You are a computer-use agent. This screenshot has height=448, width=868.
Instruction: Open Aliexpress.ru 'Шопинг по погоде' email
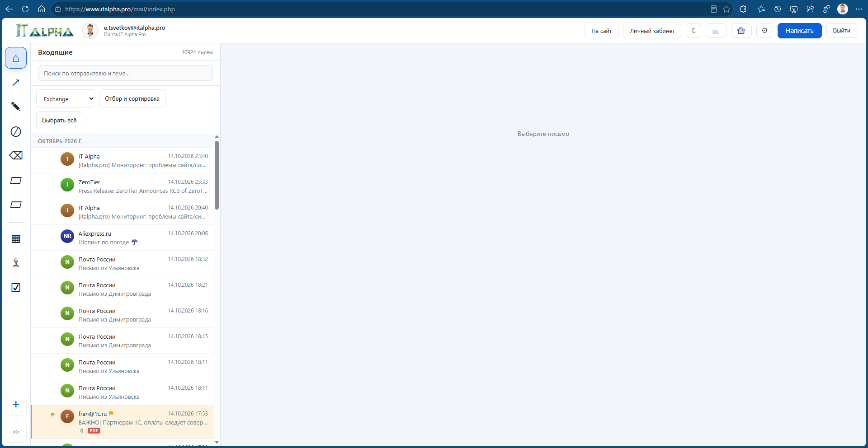(122, 238)
